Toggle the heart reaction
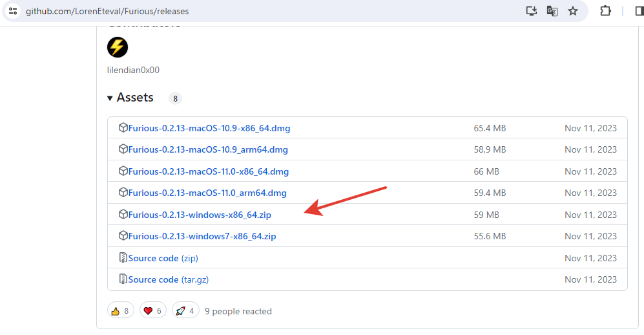Image resolution: width=644 pixels, height=335 pixels. click(153, 311)
